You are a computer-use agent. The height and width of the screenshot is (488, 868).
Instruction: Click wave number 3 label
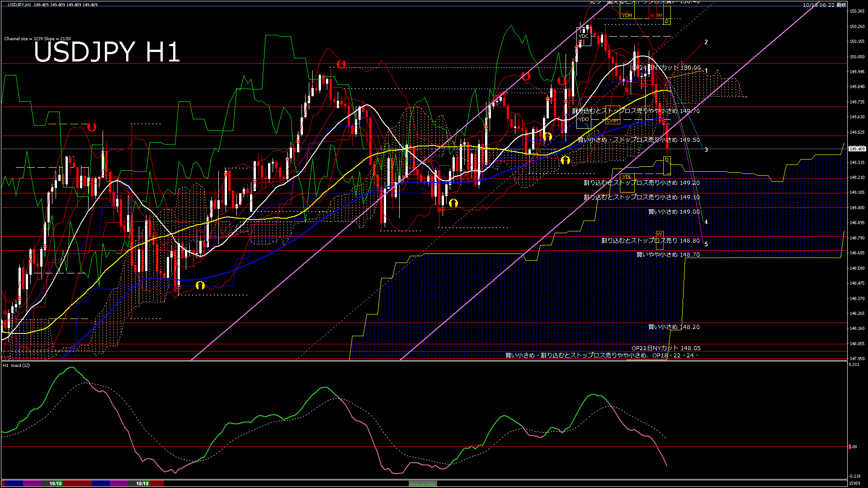click(706, 150)
